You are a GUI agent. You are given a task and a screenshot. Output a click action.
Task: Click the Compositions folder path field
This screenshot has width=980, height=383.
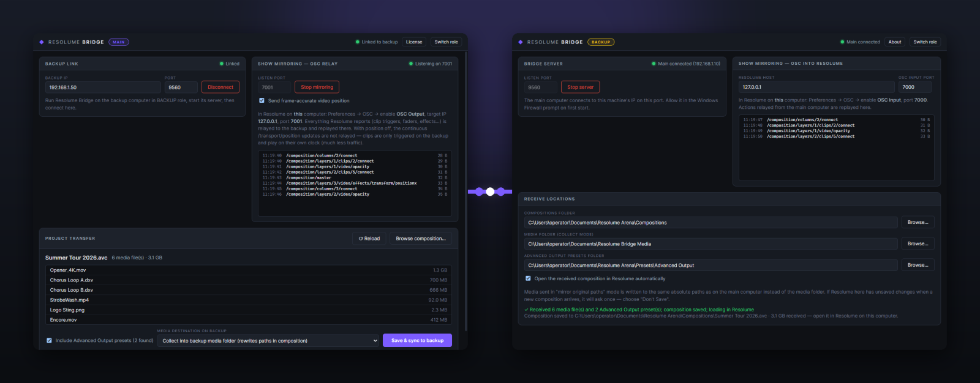pos(710,223)
